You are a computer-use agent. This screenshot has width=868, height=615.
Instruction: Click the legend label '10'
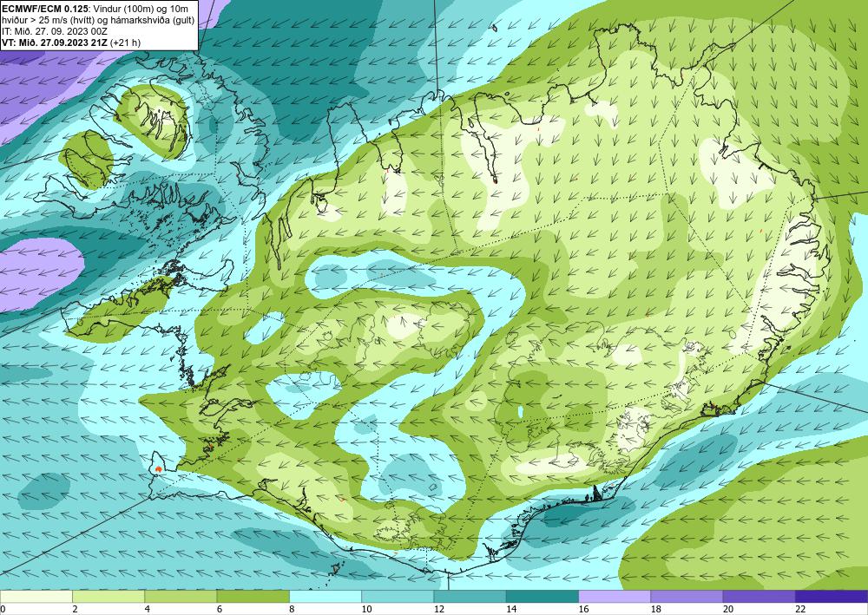click(x=366, y=609)
